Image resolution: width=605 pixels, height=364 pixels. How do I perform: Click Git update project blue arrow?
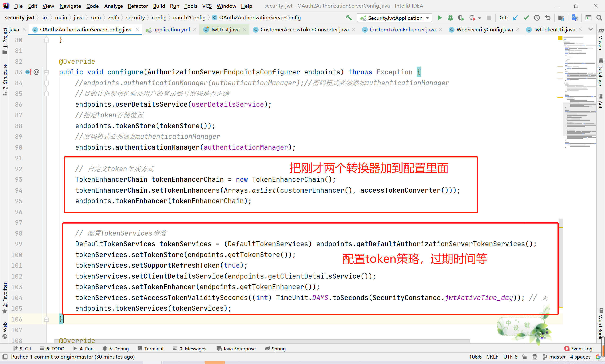pos(515,18)
